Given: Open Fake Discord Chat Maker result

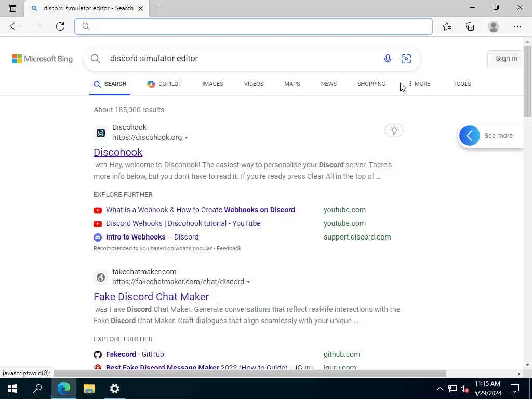Looking at the screenshot, I should click(x=151, y=297).
